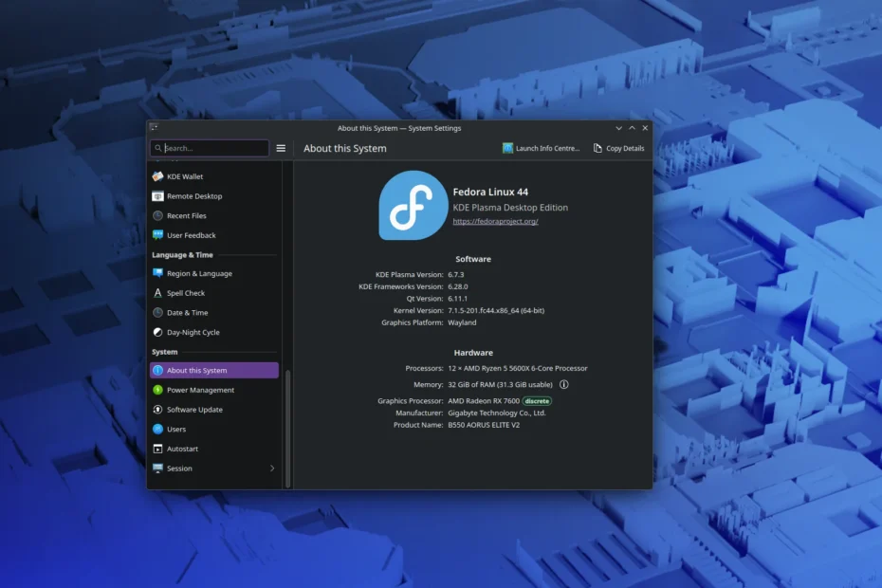The height and width of the screenshot is (588, 882).
Task: Expand the Session submenu arrow
Action: pos(272,469)
